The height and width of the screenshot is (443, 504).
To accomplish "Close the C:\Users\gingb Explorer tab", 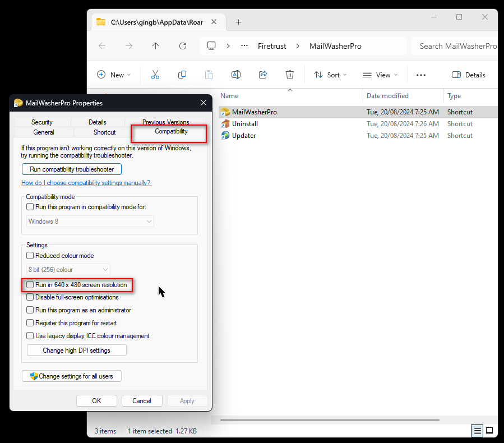I will pos(214,22).
